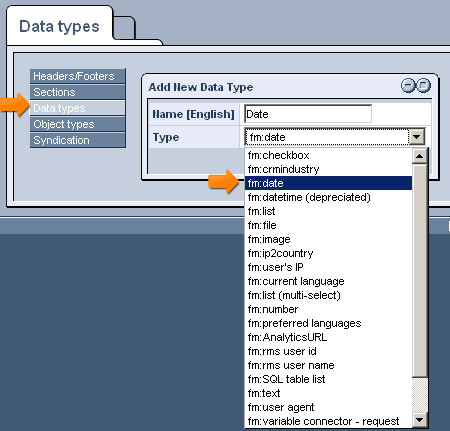
Task: Select the Data types tab
Action: tap(59, 26)
